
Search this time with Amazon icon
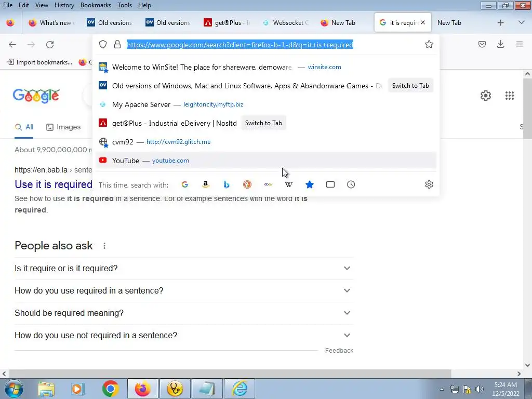coord(206,184)
